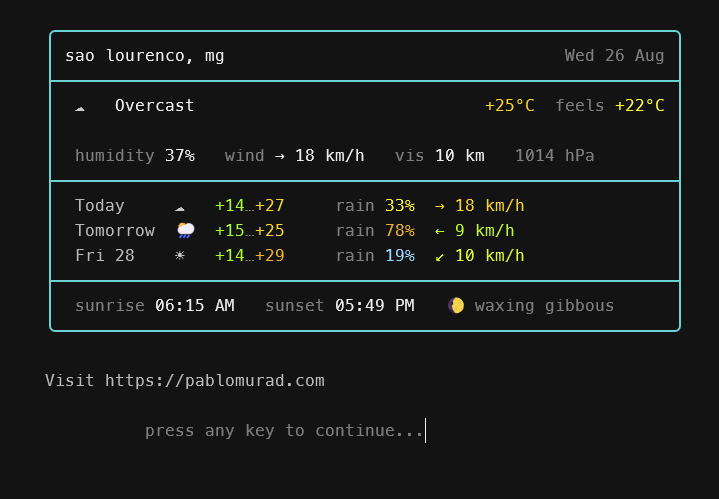The height and width of the screenshot is (499, 719).
Task: Click the overcast cloud icon beside Overcast
Action: [x=80, y=108]
